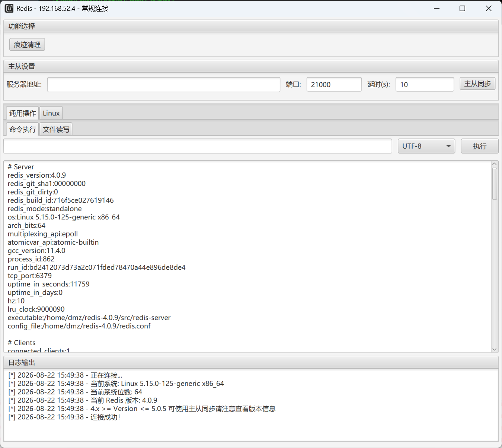Click the process_id:862 line

tap(31, 259)
